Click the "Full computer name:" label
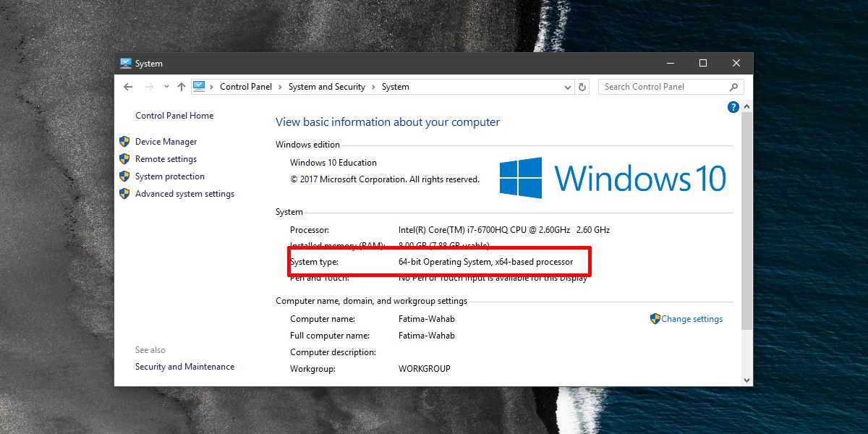This screenshot has height=434, width=868. point(330,336)
